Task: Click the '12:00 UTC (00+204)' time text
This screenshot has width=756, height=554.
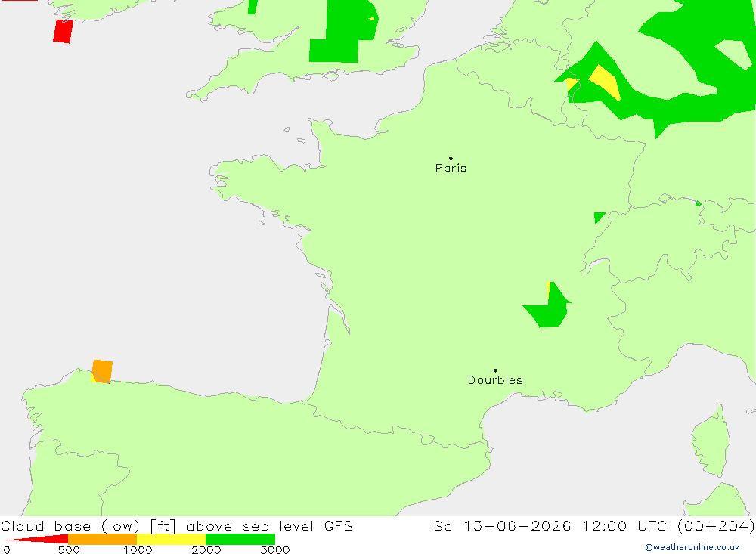Action: point(668,525)
